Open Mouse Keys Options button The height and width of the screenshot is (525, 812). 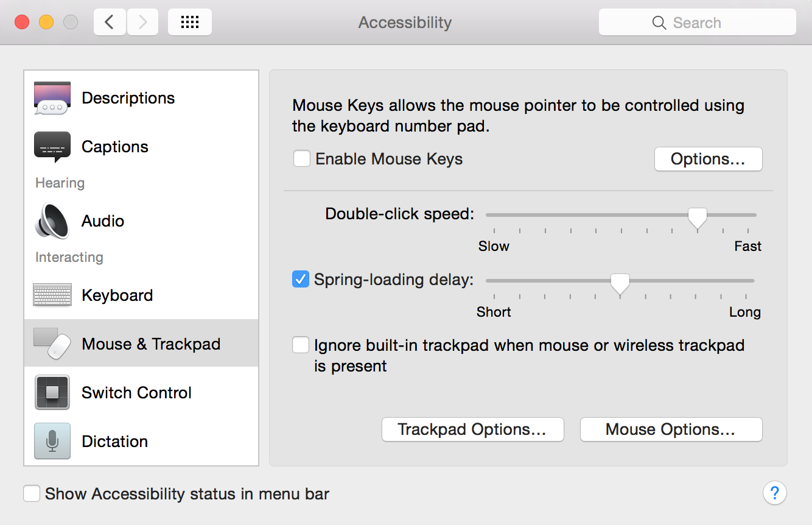(708, 159)
